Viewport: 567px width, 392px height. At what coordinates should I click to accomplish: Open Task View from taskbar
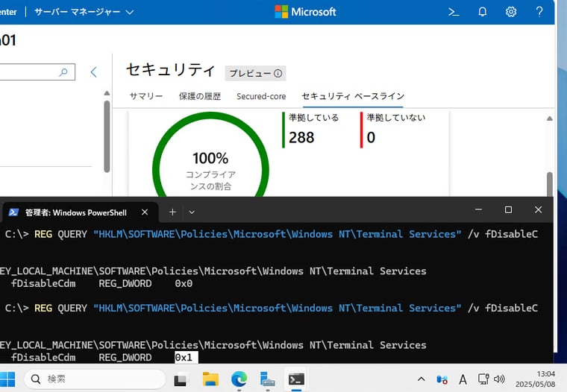181,379
